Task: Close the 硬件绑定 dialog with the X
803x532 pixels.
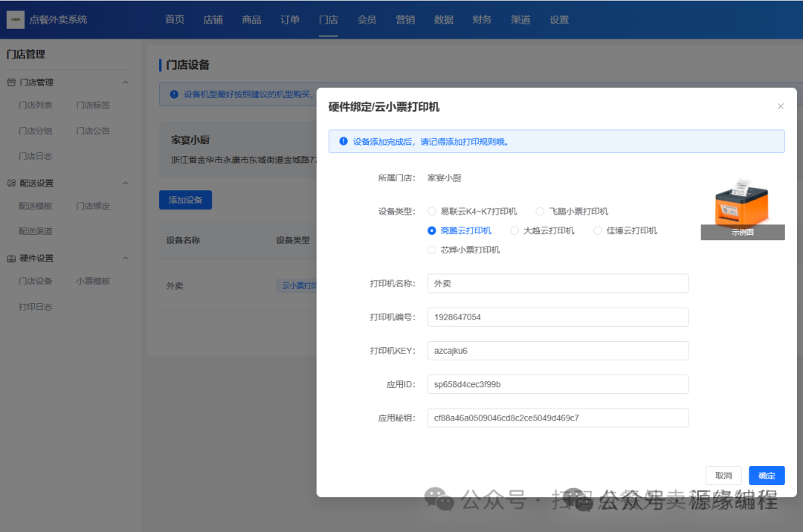Action: (x=781, y=106)
